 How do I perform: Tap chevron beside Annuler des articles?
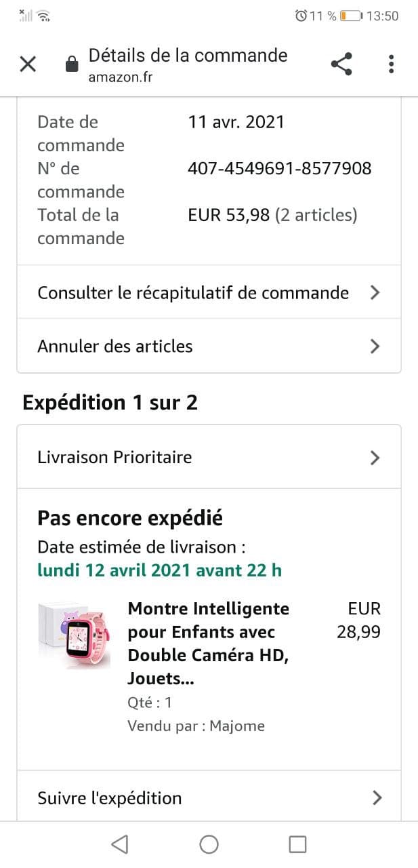pos(375,347)
